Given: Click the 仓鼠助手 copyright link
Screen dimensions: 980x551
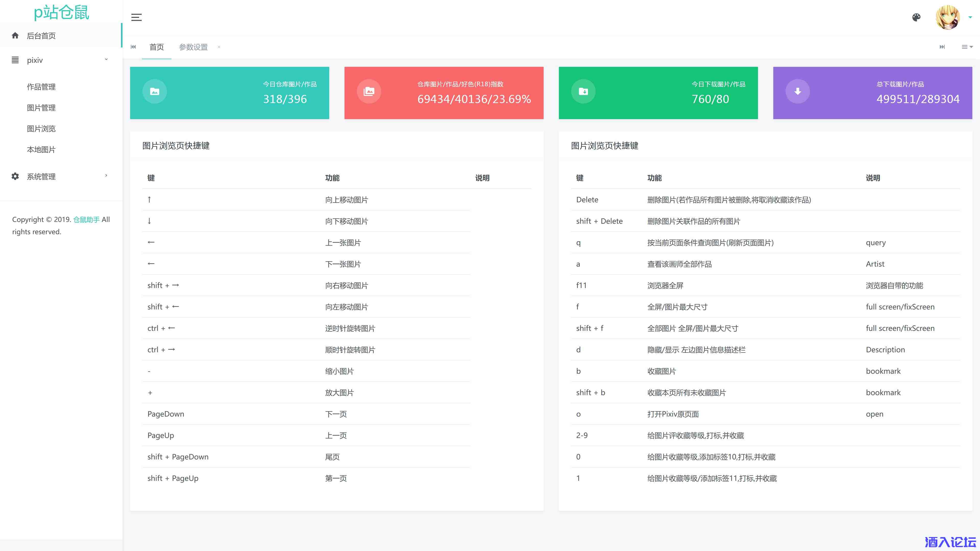Looking at the screenshot, I should (86, 219).
